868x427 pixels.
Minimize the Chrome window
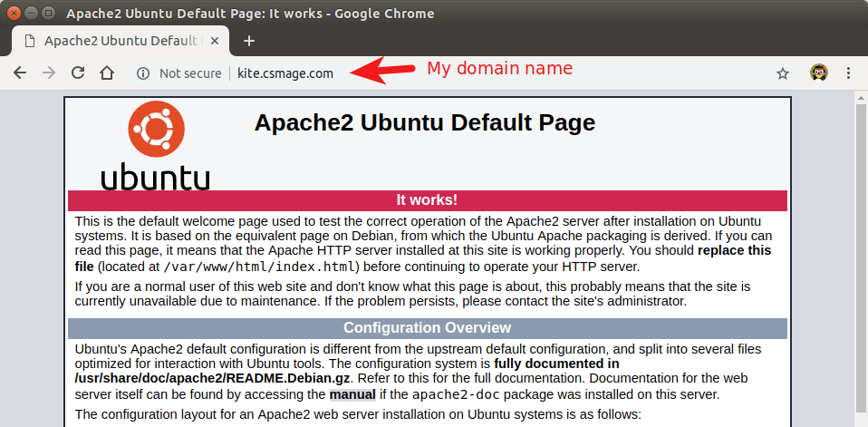31,14
